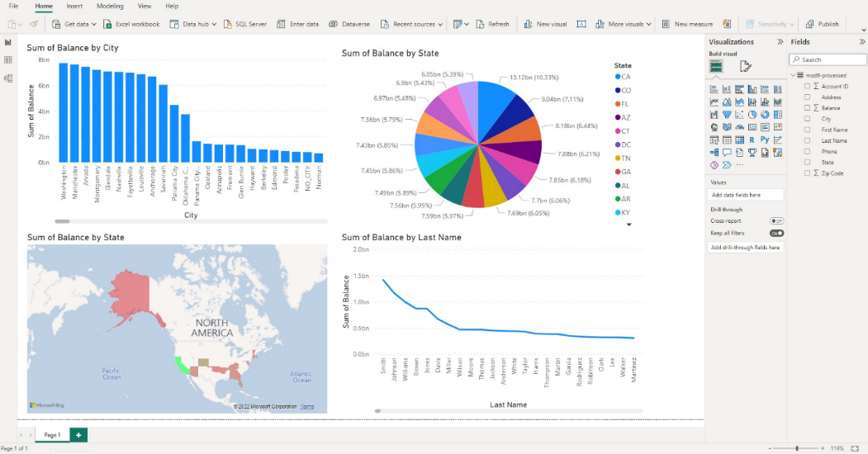Toggle the Keep all filters switch

pyautogui.click(x=776, y=234)
